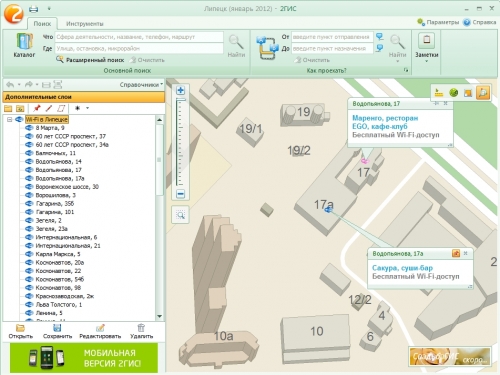The width and height of the screenshot is (500, 375).
Task: Open the Каталог catalog icon
Action: pyautogui.click(x=24, y=42)
